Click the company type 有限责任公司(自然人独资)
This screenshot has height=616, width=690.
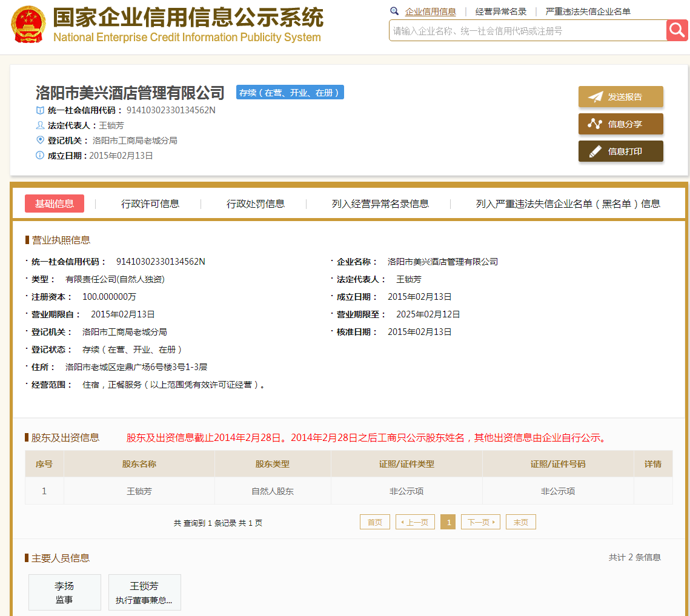[115, 279]
